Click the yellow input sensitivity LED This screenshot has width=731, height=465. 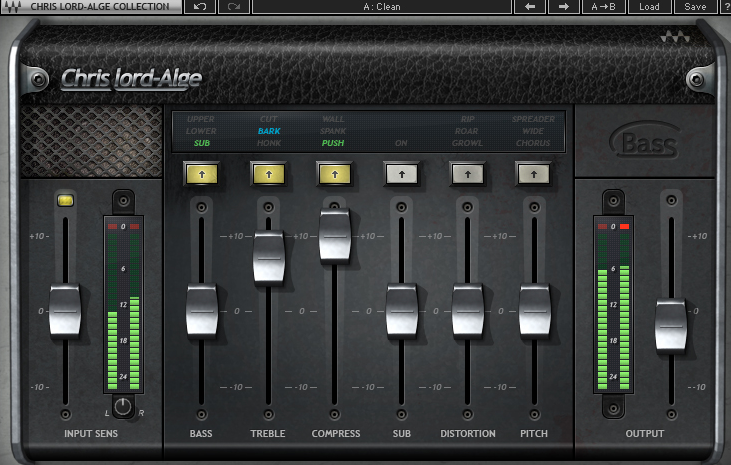tap(65, 201)
